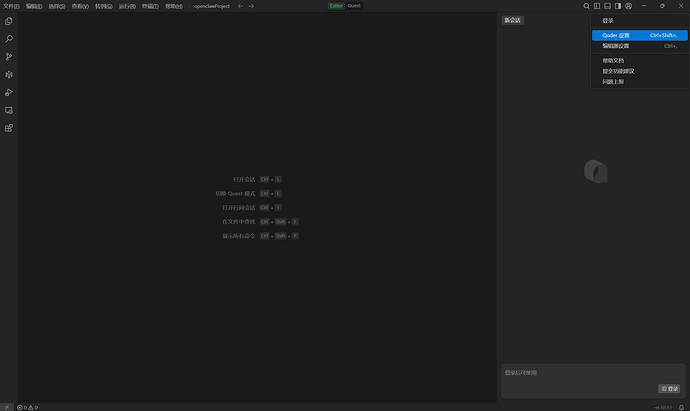Screen dimensions: 690x411
Task: Open the Explorer icon in activity bar
Action: click(9, 21)
